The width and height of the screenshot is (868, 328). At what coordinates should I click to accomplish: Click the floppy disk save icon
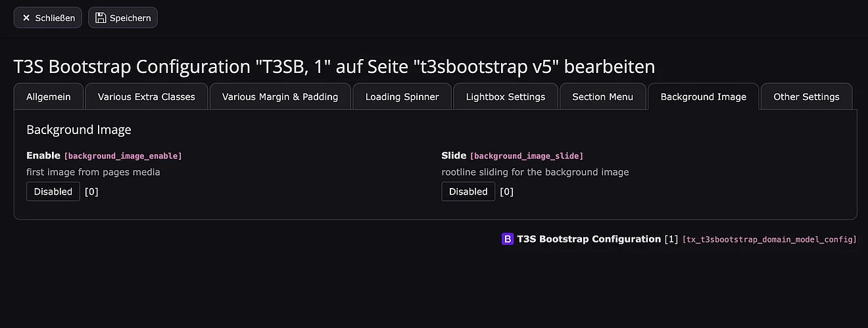101,18
